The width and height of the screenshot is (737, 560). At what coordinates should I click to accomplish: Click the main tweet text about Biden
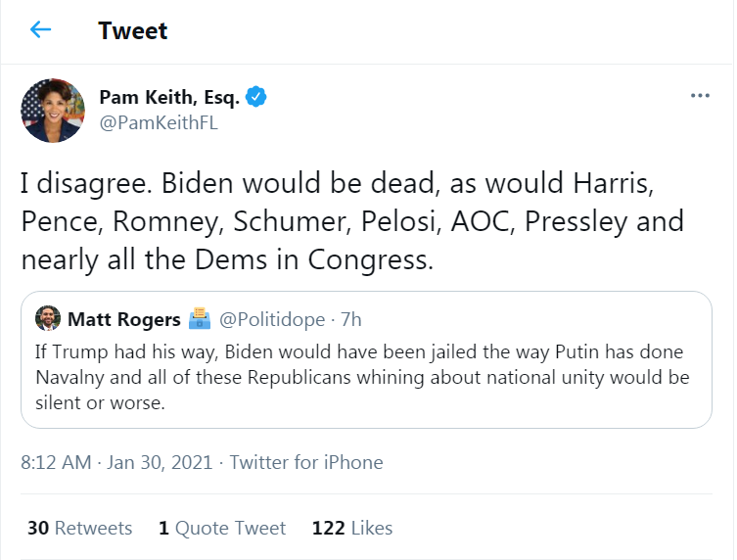[x=352, y=221]
